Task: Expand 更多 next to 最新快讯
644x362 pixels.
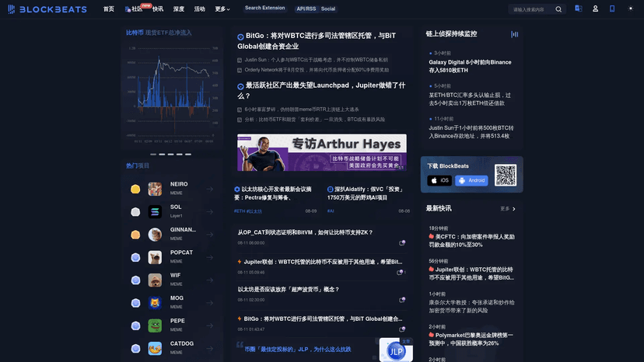Action: click(x=508, y=208)
